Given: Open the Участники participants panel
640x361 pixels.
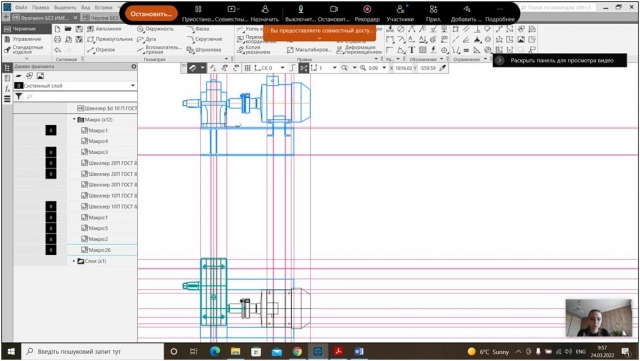Looking at the screenshot, I should click(400, 13).
